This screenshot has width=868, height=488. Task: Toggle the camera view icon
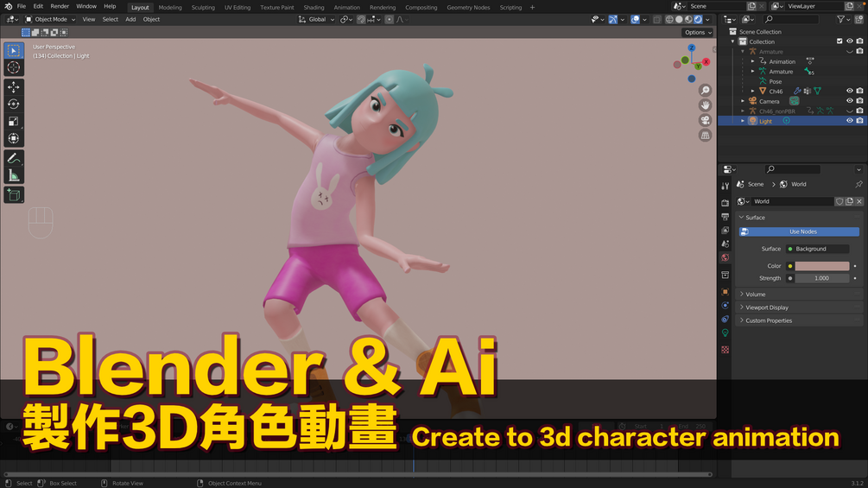tap(705, 120)
